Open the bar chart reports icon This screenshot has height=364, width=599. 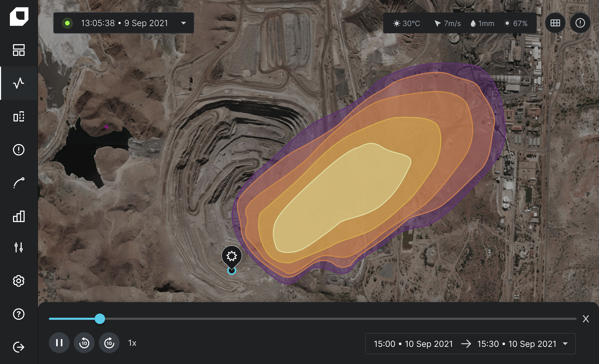(19, 216)
